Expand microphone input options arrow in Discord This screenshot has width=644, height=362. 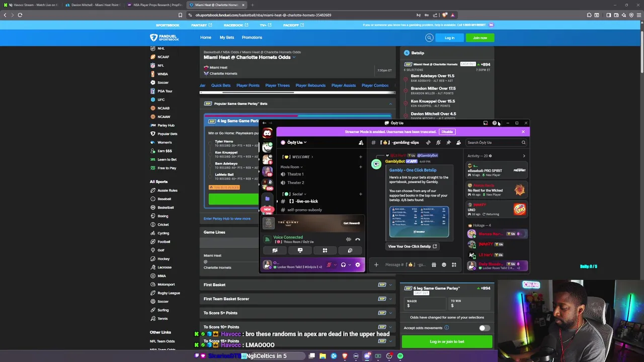click(x=336, y=264)
